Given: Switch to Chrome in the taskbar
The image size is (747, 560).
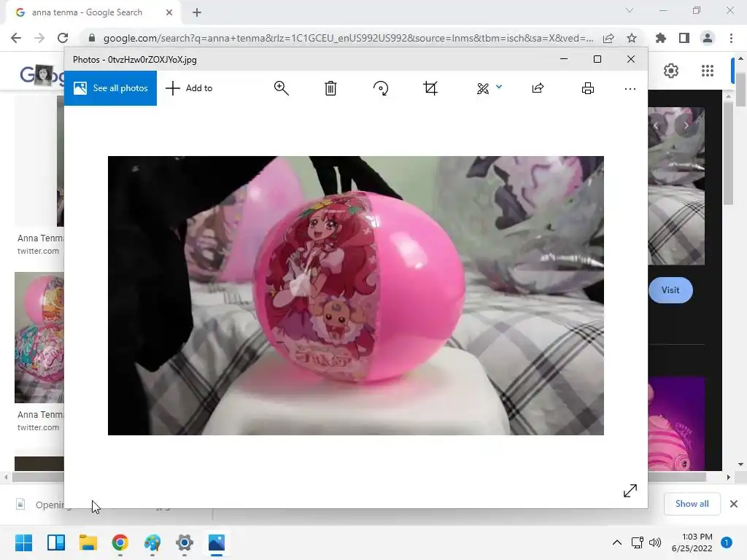Looking at the screenshot, I should click(120, 542).
